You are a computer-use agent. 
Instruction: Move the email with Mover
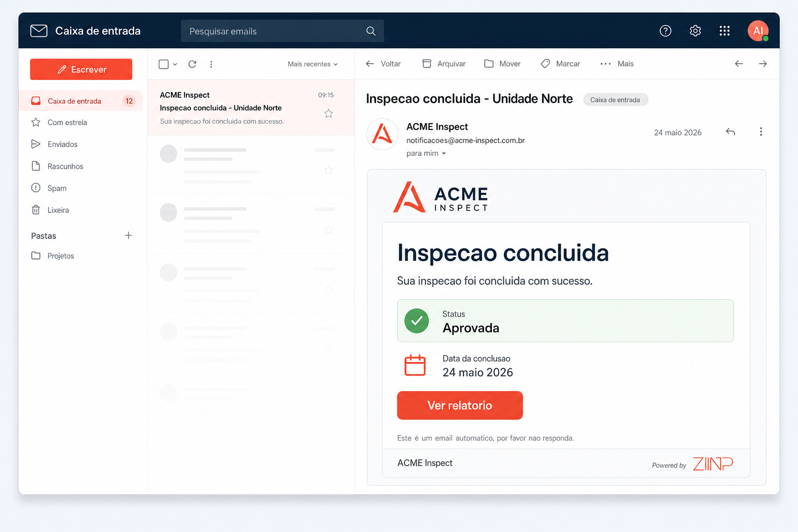(x=502, y=64)
